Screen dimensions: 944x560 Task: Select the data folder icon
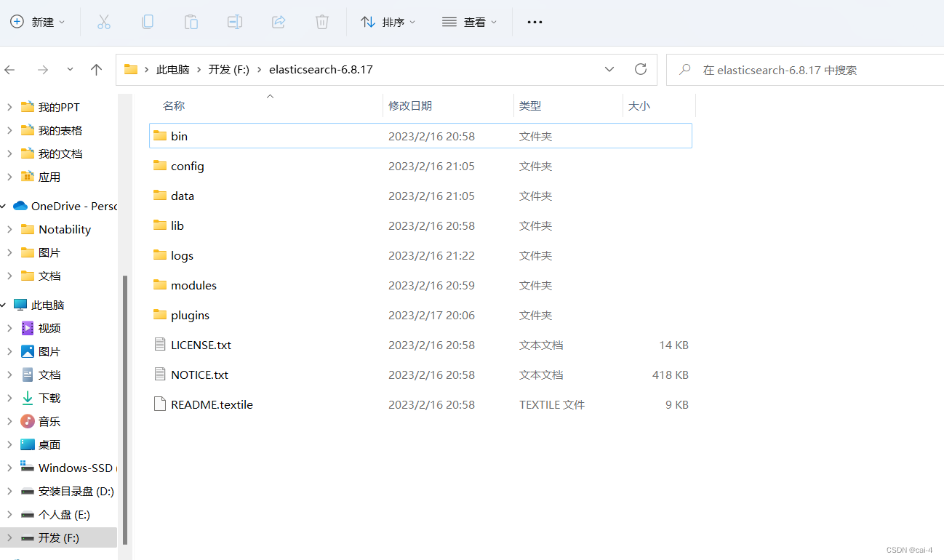point(161,195)
